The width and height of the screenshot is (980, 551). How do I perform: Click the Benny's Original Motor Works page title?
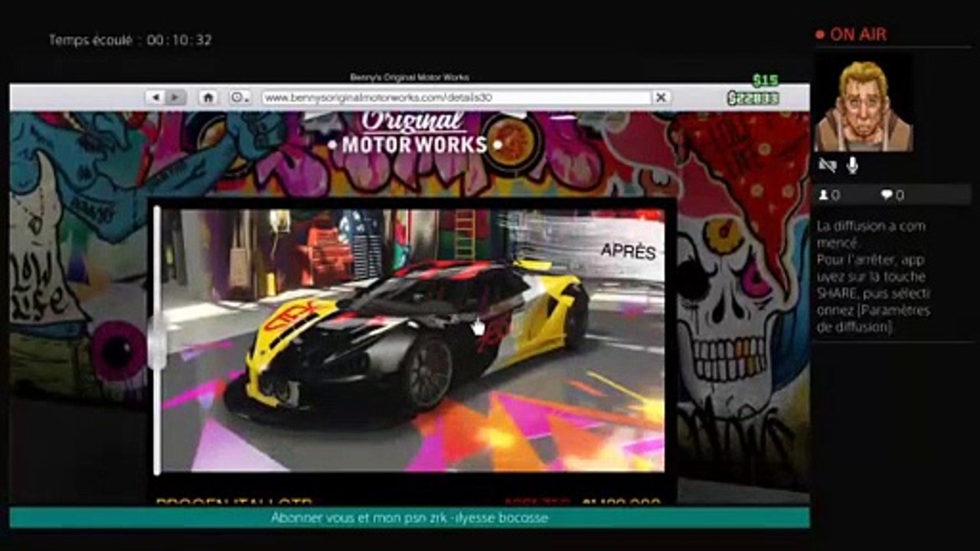point(410,77)
